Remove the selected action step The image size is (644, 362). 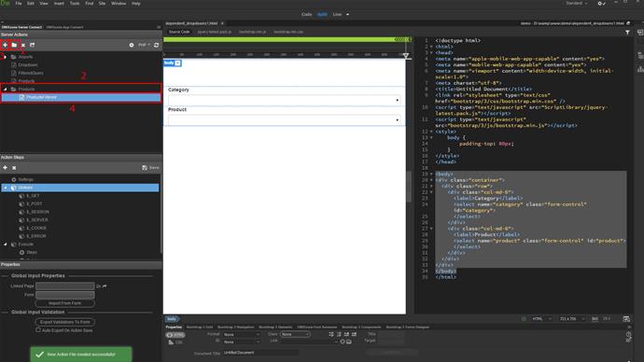click(x=14, y=168)
